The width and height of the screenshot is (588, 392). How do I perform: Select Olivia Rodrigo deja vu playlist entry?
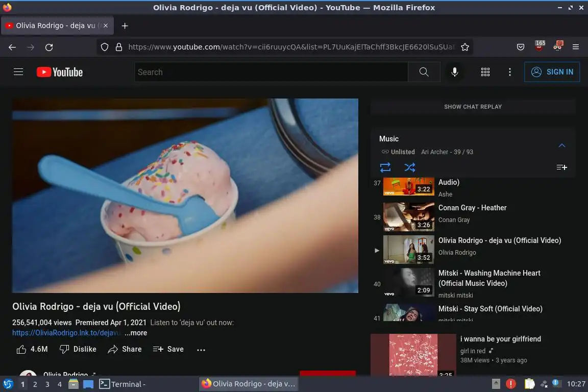click(x=473, y=250)
